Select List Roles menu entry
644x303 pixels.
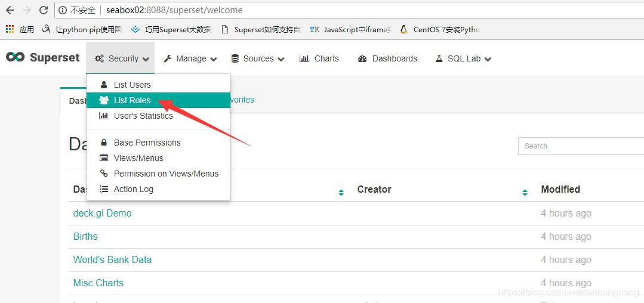pyautogui.click(x=158, y=100)
